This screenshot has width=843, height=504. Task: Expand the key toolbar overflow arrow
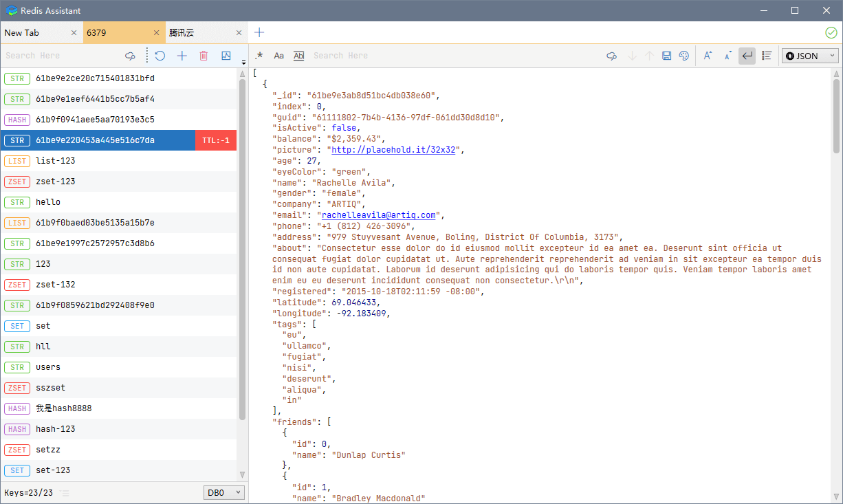coord(243,63)
